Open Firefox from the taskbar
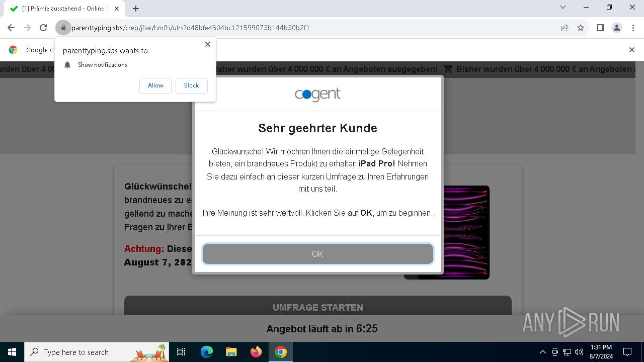Viewport: 644px width, 362px height. (x=256, y=352)
